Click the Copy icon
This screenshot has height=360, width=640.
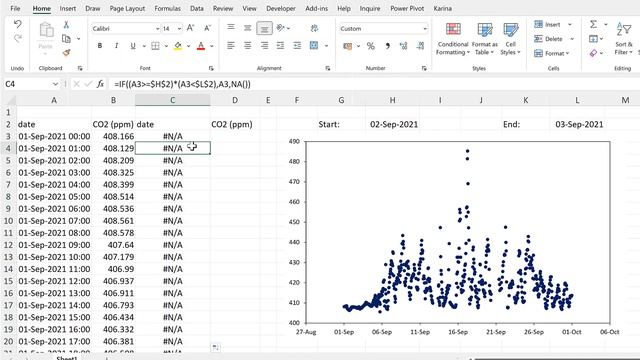66,39
